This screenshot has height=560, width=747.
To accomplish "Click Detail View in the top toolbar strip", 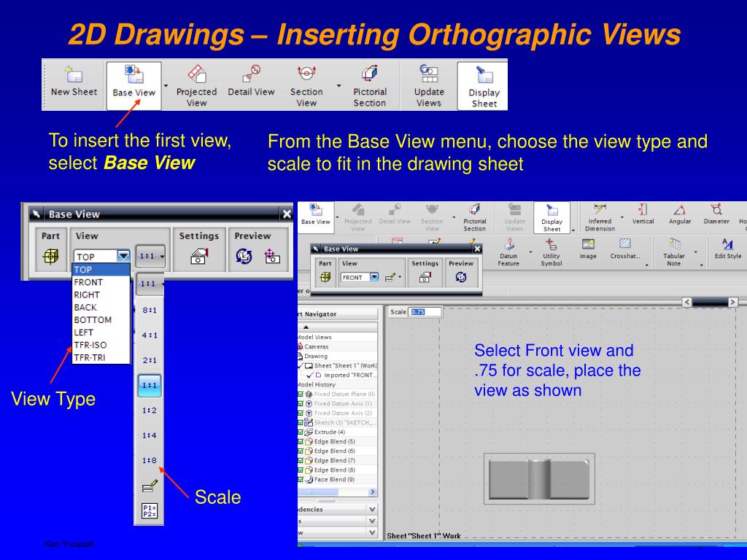I will [251, 82].
